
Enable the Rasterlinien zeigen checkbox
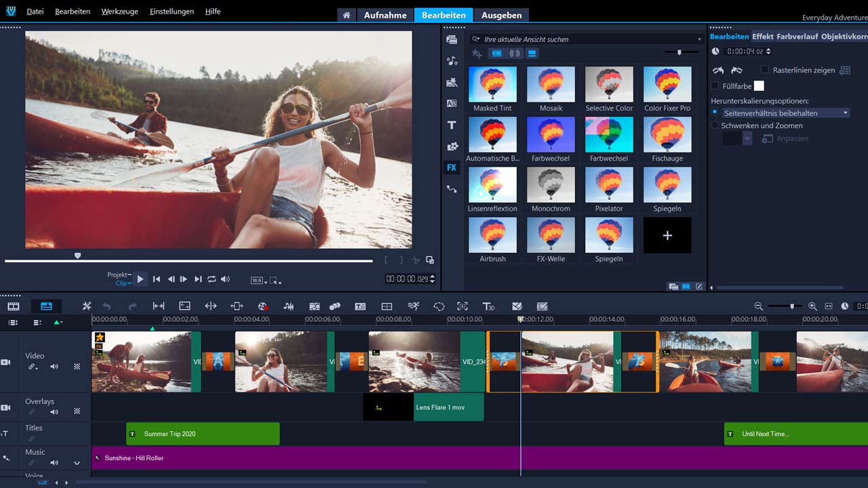point(765,70)
